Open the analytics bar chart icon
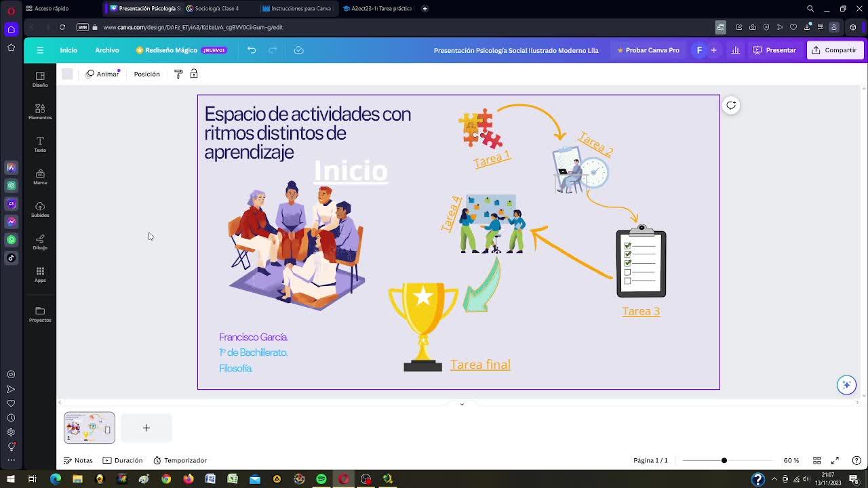The width and height of the screenshot is (868, 488). (735, 50)
